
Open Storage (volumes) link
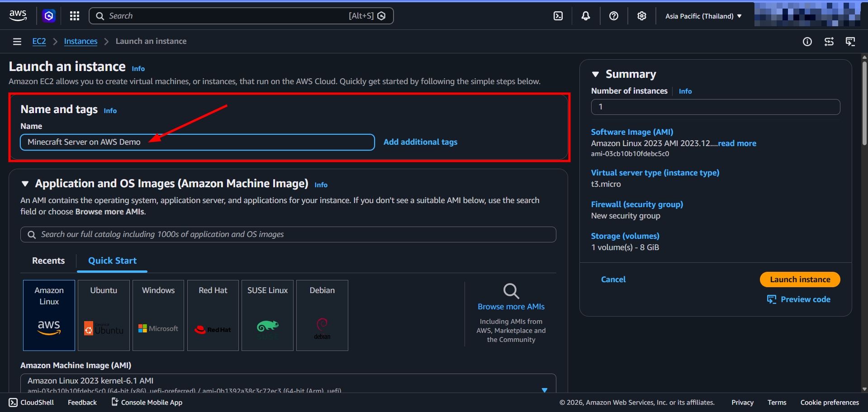tap(625, 236)
